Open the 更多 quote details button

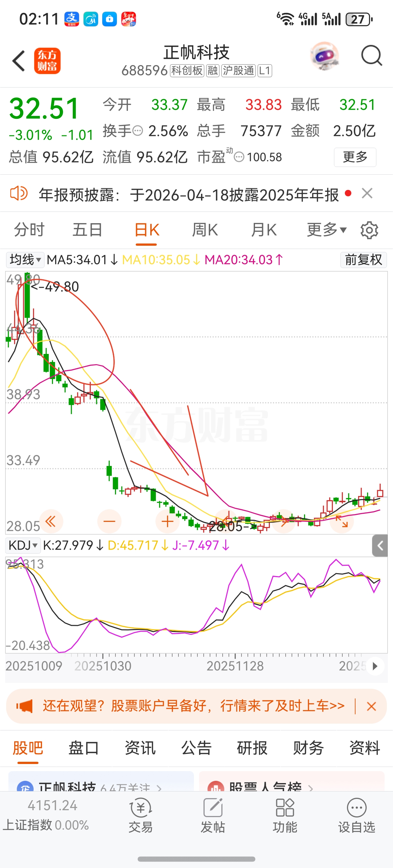coord(355,157)
